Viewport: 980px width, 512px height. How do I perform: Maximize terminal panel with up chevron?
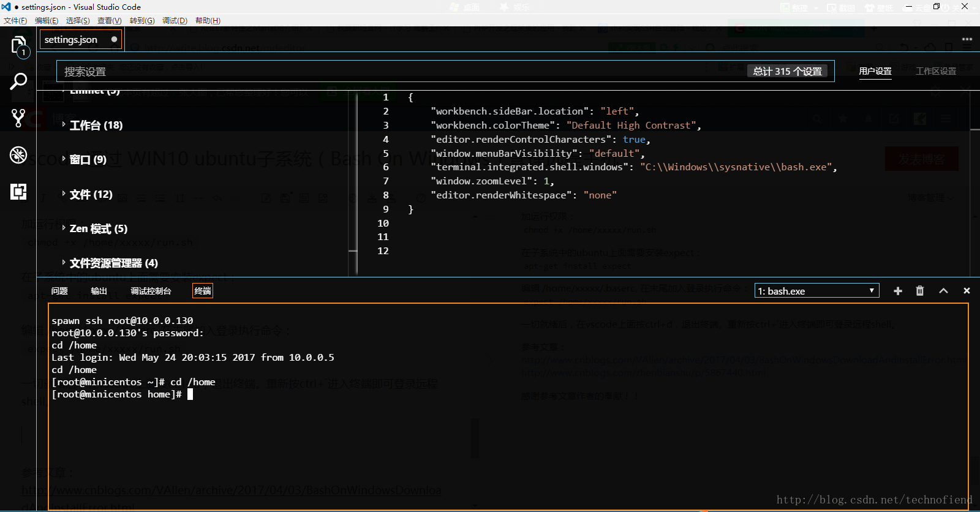tap(943, 291)
